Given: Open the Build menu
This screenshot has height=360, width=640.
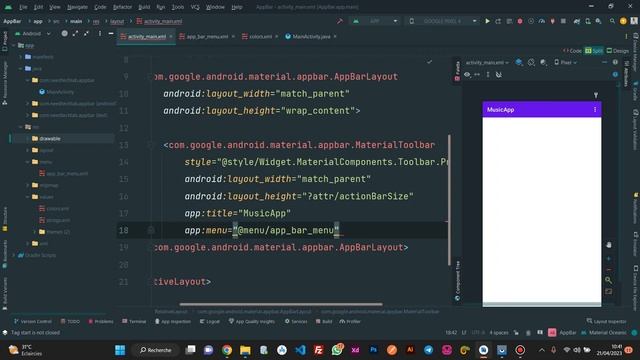Looking at the screenshot, I should pos(144,7).
